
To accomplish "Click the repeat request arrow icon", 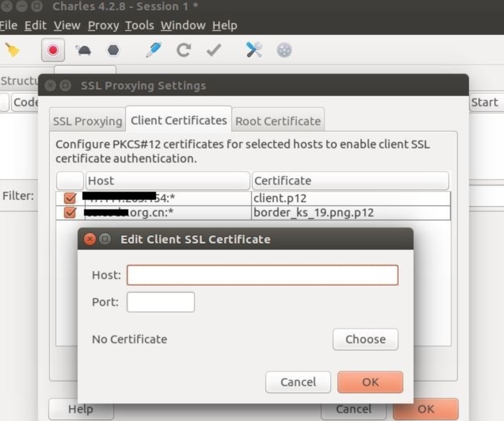I will click(183, 50).
